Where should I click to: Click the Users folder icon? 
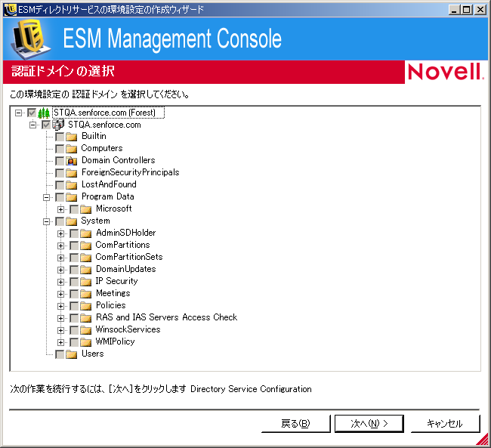(x=72, y=354)
